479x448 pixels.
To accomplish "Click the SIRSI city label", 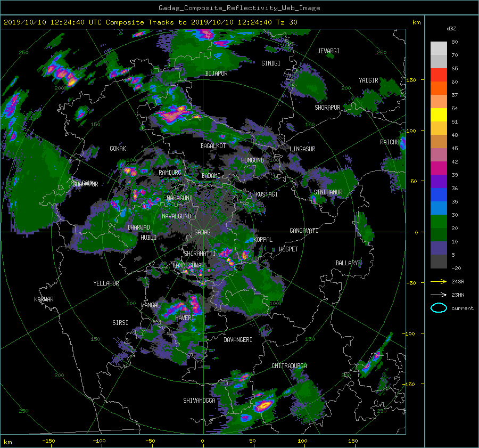I will [120, 323].
